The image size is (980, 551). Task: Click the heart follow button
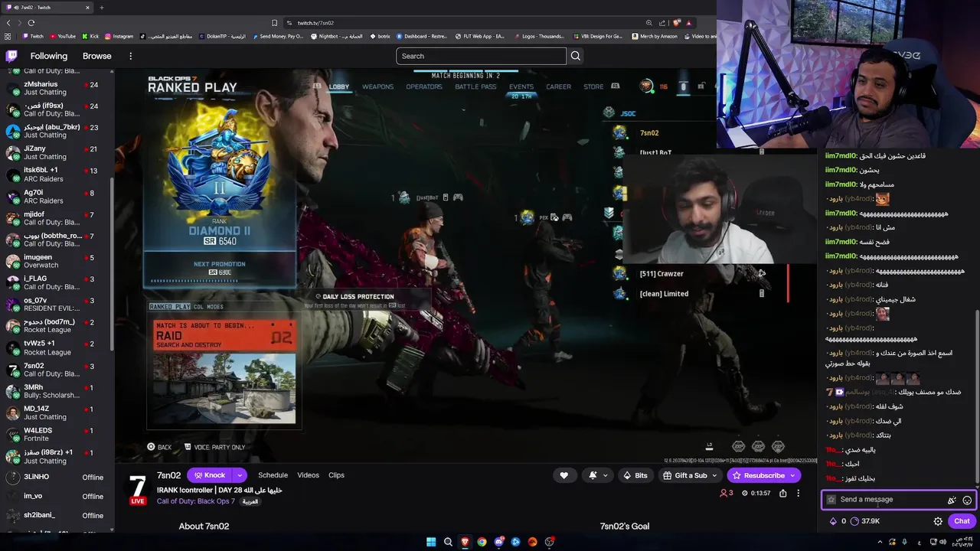(x=564, y=475)
